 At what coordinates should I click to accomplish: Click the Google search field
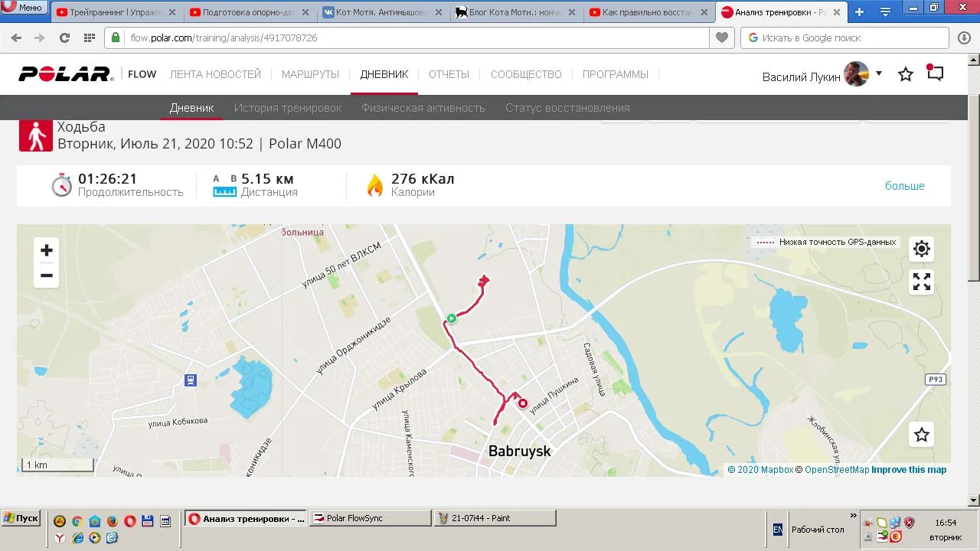tap(844, 37)
